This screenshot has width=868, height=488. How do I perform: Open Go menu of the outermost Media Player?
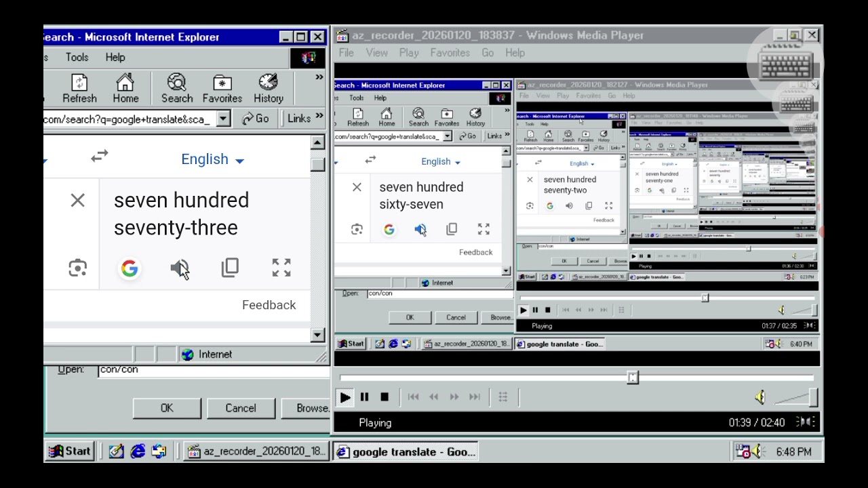pos(488,52)
